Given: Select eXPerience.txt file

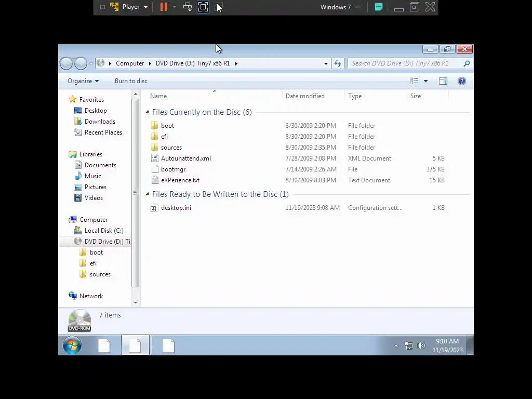Looking at the screenshot, I should pyautogui.click(x=180, y=180).
